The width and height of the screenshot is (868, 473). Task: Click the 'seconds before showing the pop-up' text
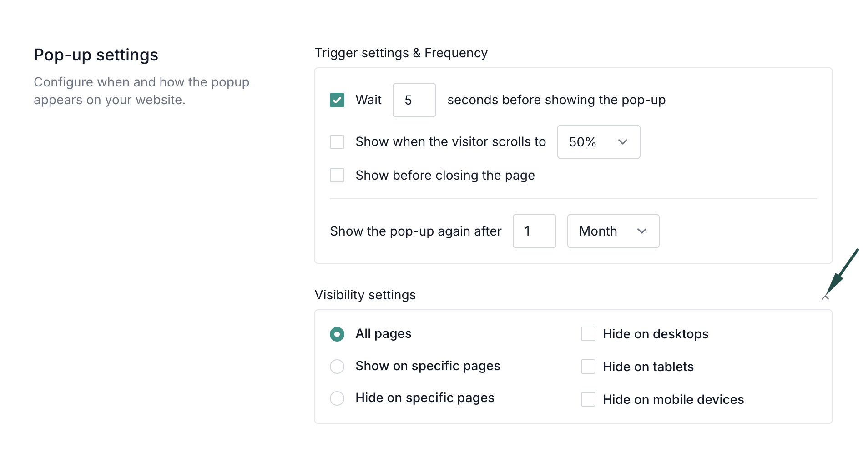(556, 100)
